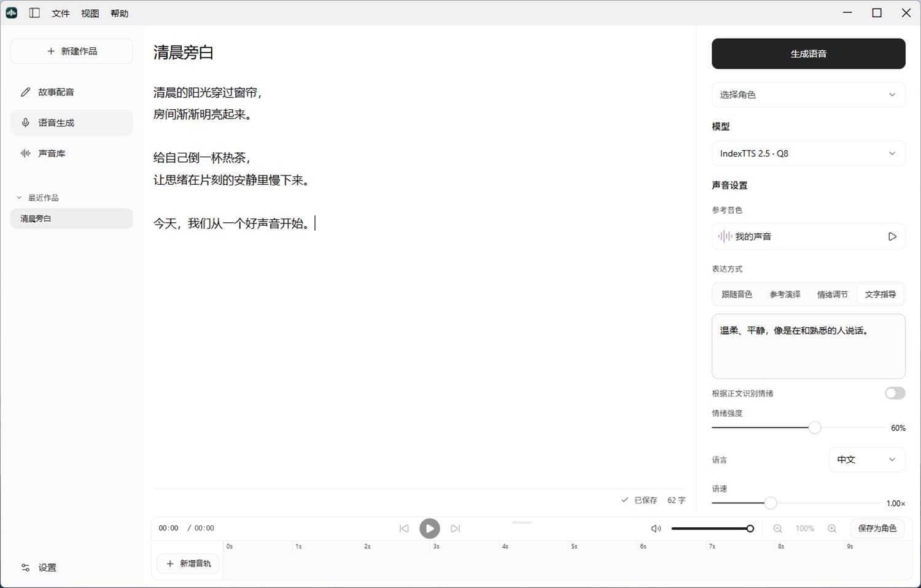This screenshot has height=588, width=921.
Task: Open the 帮助 menu
Action: point(119,14)
